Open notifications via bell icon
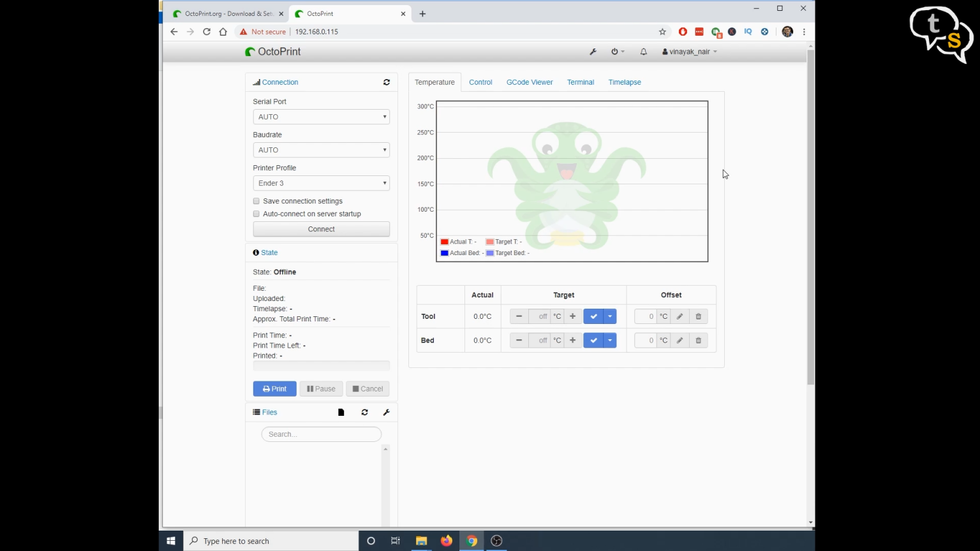 [x=643, y=52]
